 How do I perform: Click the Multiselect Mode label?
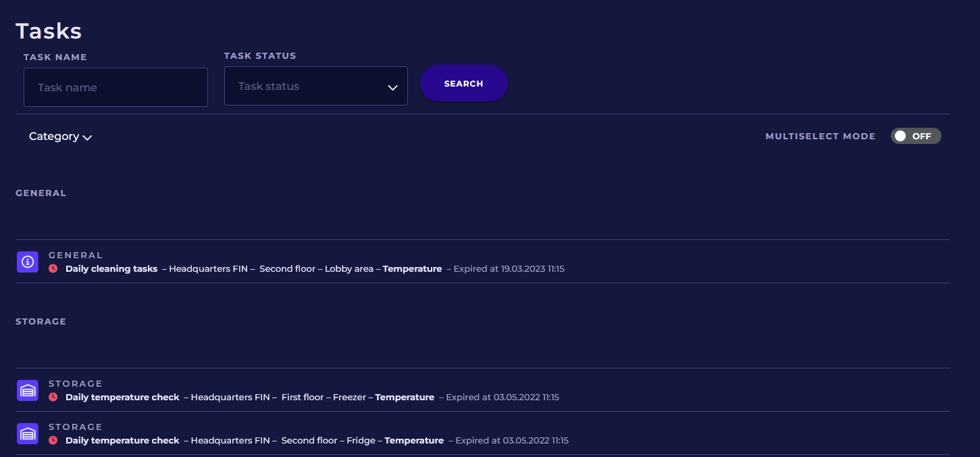point(820,137)
